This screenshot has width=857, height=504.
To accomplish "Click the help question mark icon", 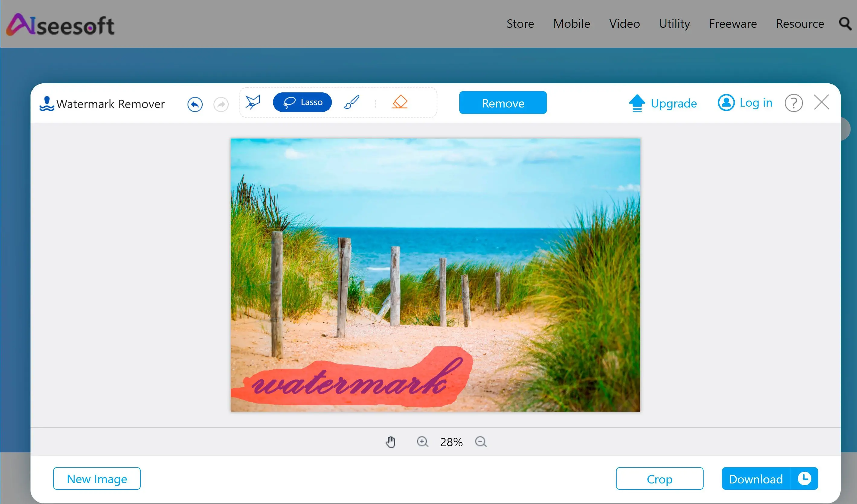I will point(794,103).
